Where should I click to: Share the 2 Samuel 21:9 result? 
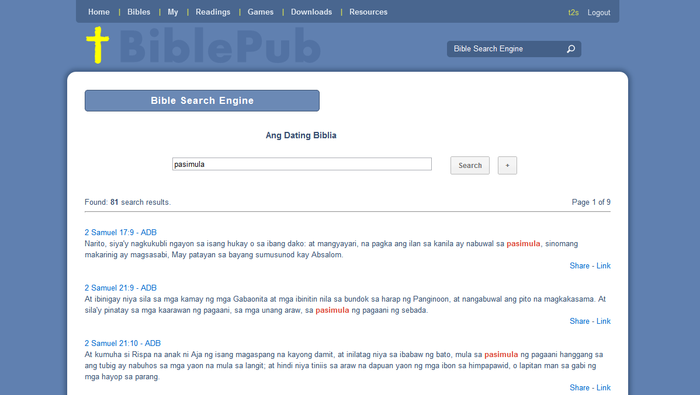579,321
